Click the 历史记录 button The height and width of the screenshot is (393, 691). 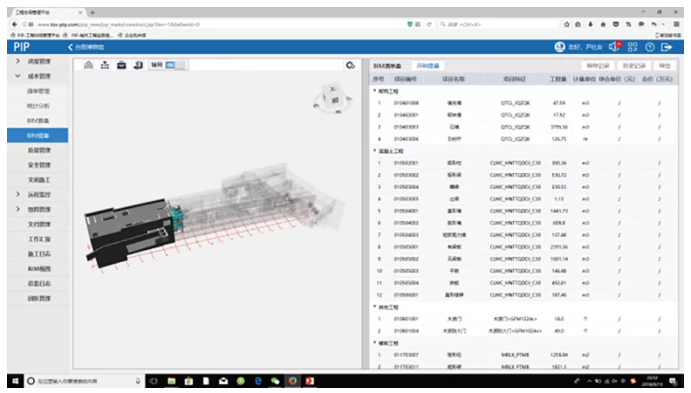(x=634, y=66)
